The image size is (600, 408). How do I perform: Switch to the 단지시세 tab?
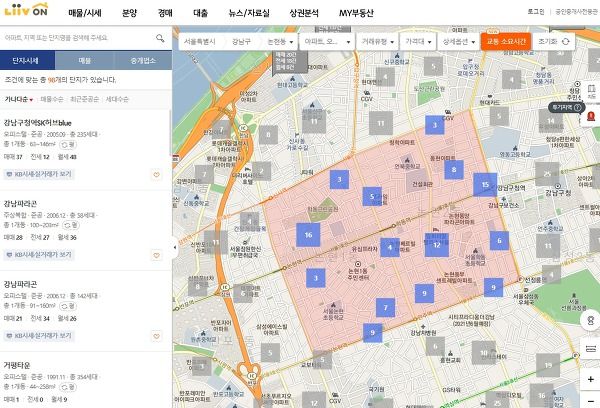tap(28, 60)
